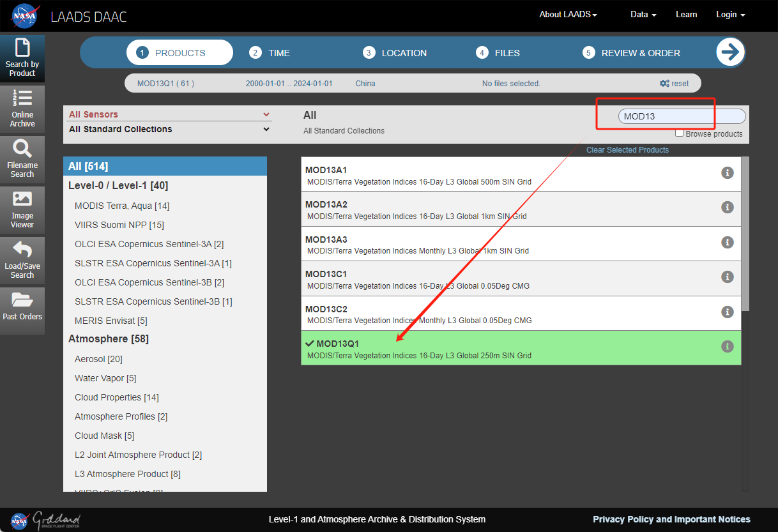Open the About LAADS menu
The image size is (778, 532).
click(568, 15)
